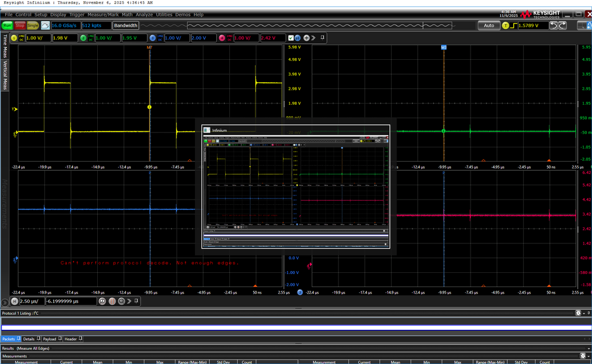Toggle Channel 1 DC coupling indicator
592x364 pixels.
tap(21, 38)
